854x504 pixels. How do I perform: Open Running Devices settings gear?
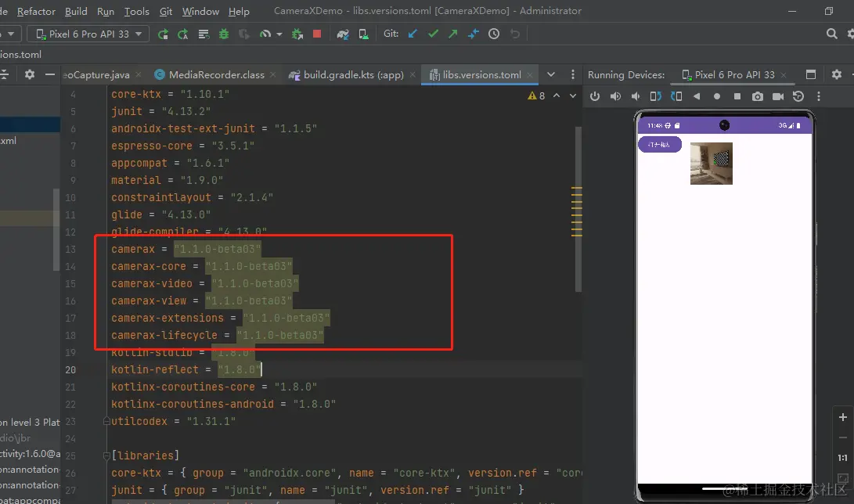click(837, 74)
